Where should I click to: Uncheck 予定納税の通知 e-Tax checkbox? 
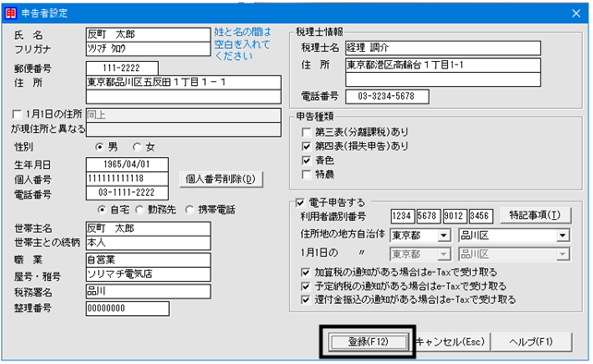coord(306,286)
